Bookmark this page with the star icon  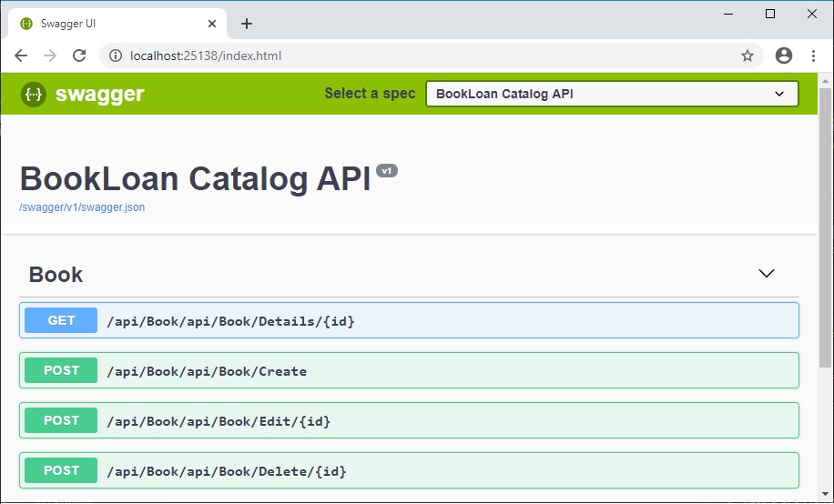(748, 55)
